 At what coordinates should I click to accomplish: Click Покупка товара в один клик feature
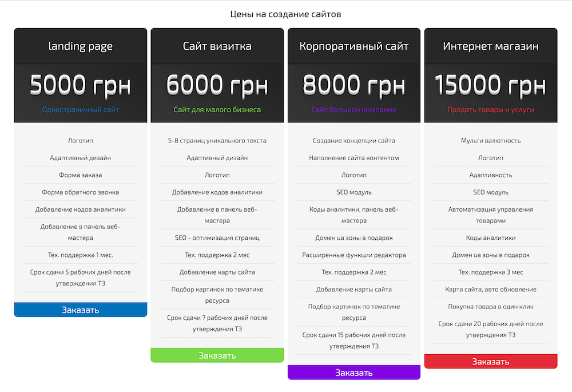pos(491,307)
